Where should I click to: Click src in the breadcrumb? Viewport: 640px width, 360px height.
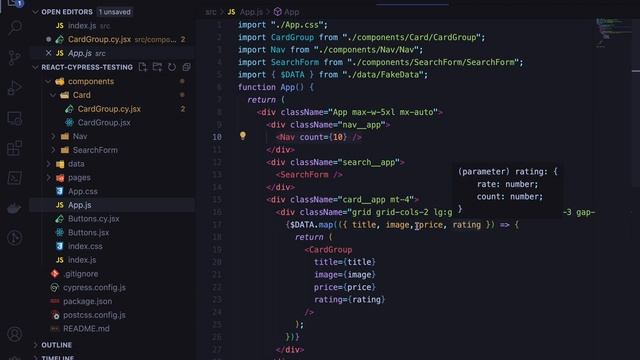point(211,12)
